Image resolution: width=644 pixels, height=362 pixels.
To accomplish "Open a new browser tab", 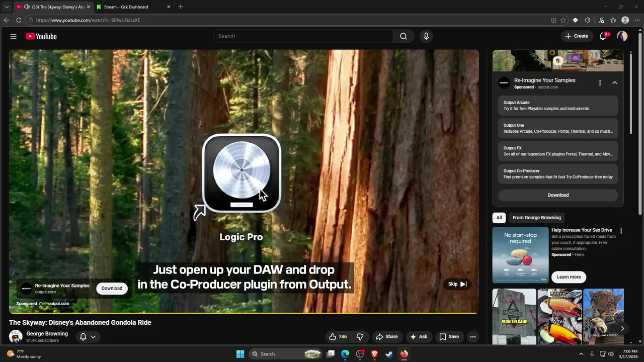I will coord(181,7).
